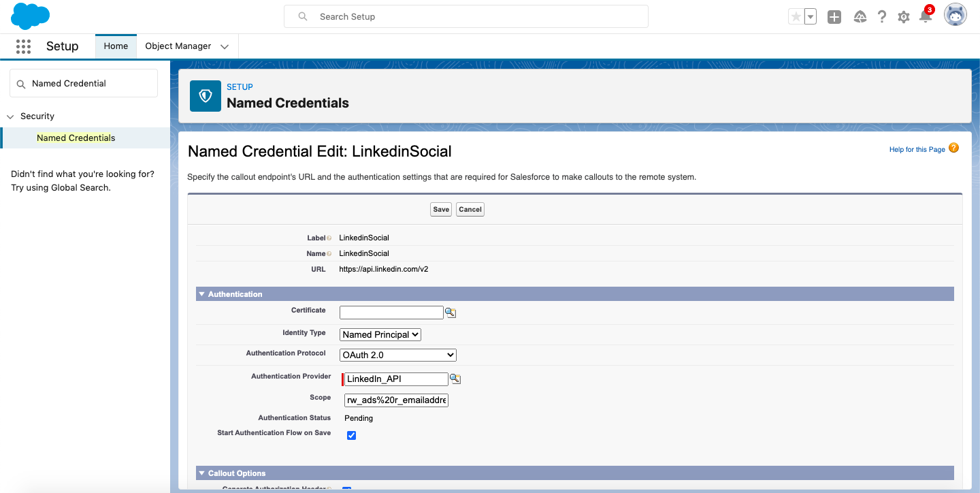Open the user profile avatar
The height and width of the screenshot is (493, 980).
click(955, 16)
